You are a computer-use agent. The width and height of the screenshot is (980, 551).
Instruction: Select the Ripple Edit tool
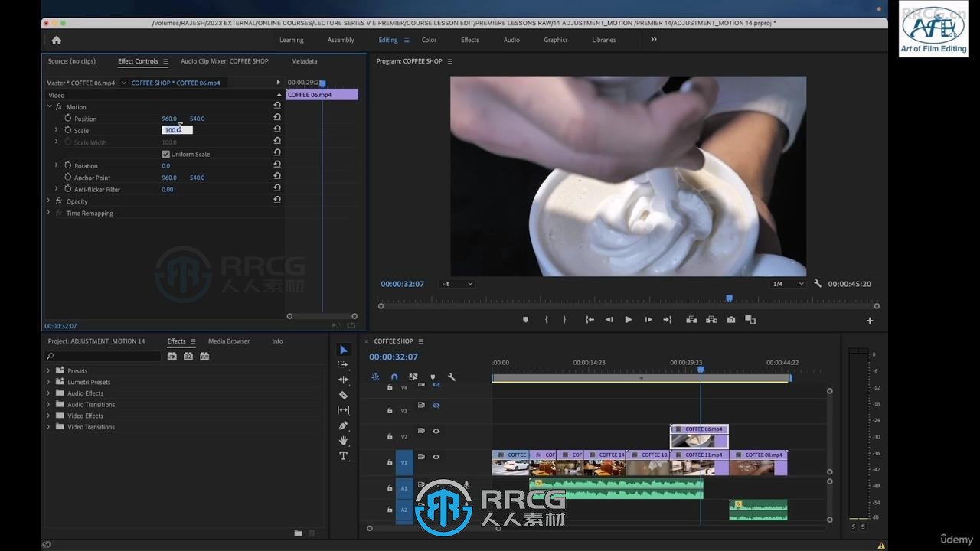[x=343, y=380]
